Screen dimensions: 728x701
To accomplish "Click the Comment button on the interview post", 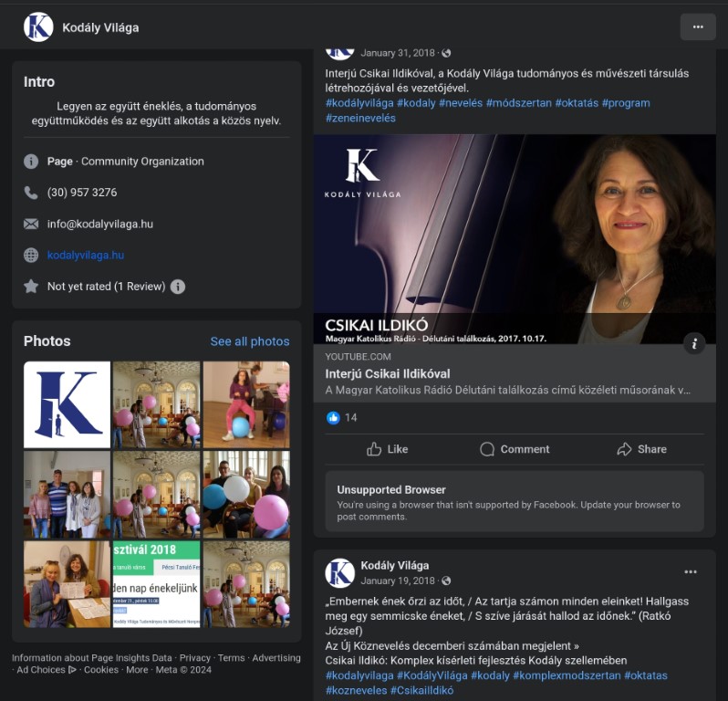I will [x=515, y=449].
